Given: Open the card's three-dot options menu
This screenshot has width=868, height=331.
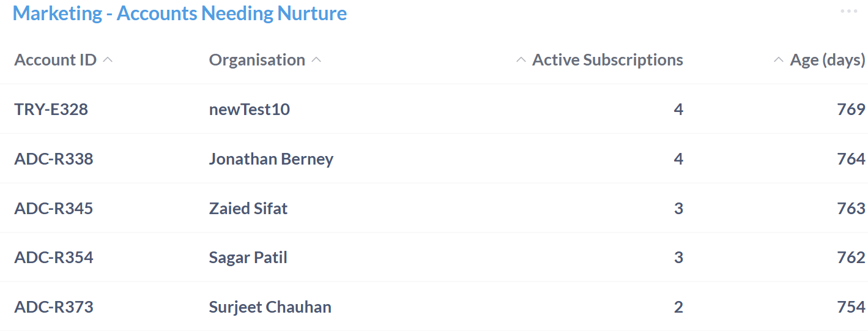Looking at the screenshot, I should tap(848, 12).
